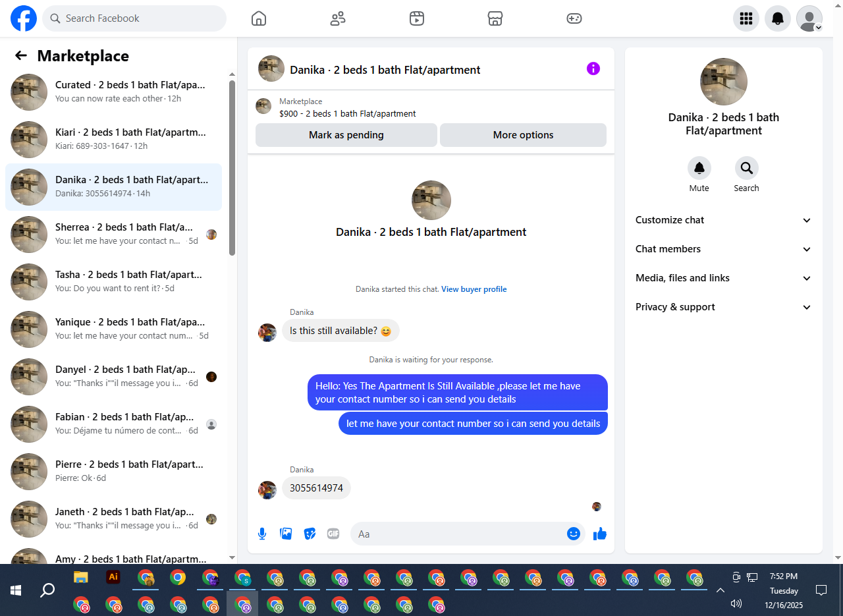Open conversation information via the purple info icon
The width and height of the screenshot is (843, 616).
(593, 69)
